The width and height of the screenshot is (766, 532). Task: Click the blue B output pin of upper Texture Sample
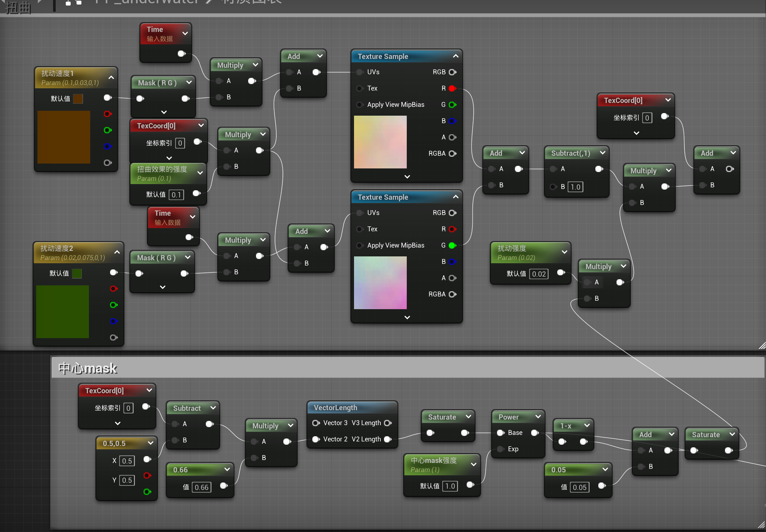(452, 121)
